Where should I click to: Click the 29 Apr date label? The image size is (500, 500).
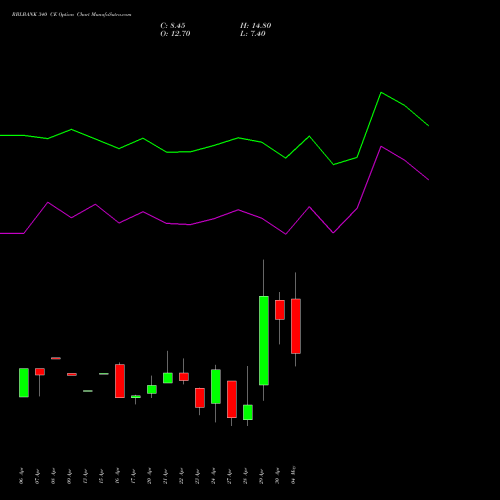click(x=262, y=476)
